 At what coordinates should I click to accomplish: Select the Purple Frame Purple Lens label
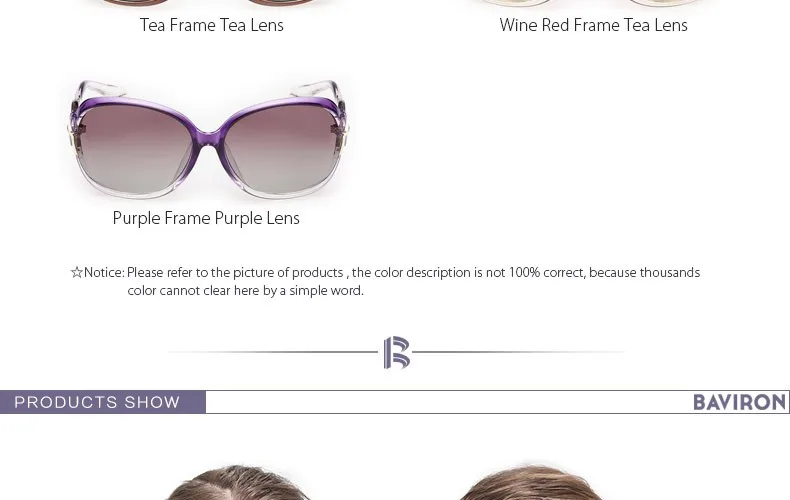(x=206, y=218)
